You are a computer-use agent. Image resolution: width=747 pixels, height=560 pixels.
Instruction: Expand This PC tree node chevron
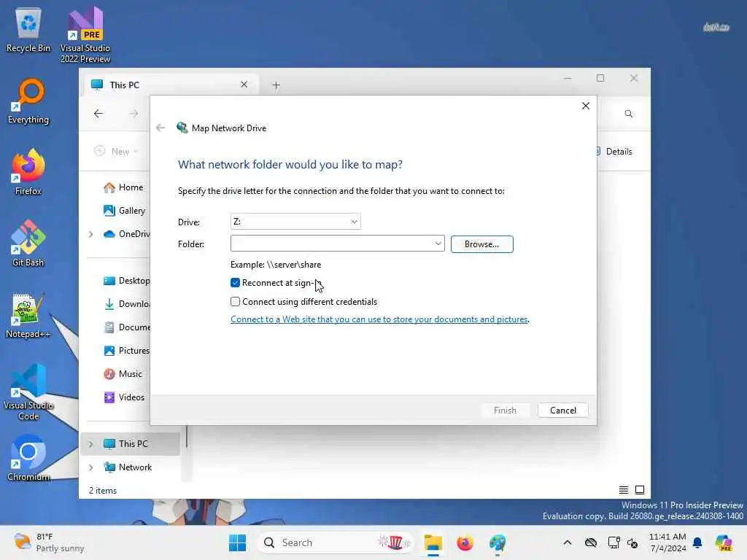pos(90,444)
